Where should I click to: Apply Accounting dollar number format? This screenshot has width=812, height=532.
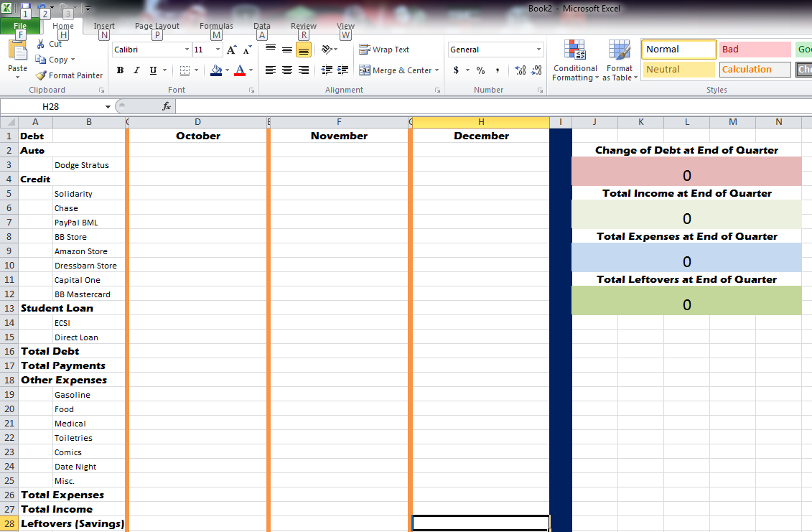[456, 70]
